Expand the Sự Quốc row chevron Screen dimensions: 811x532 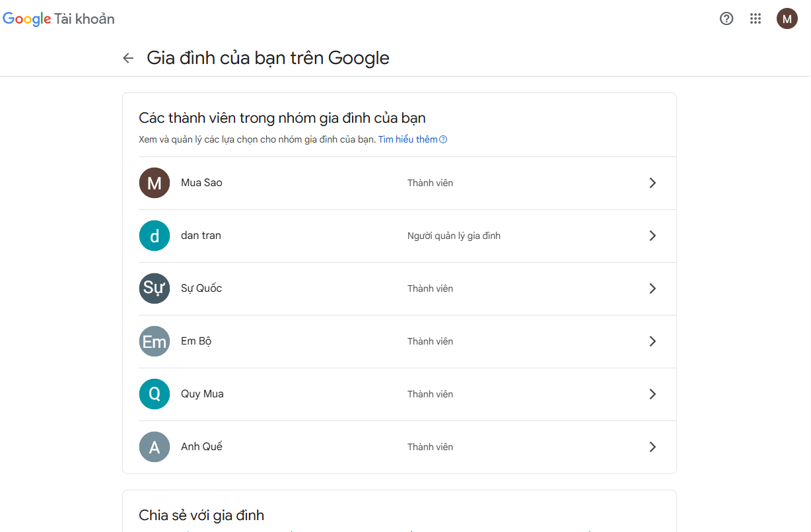(652, 288)
